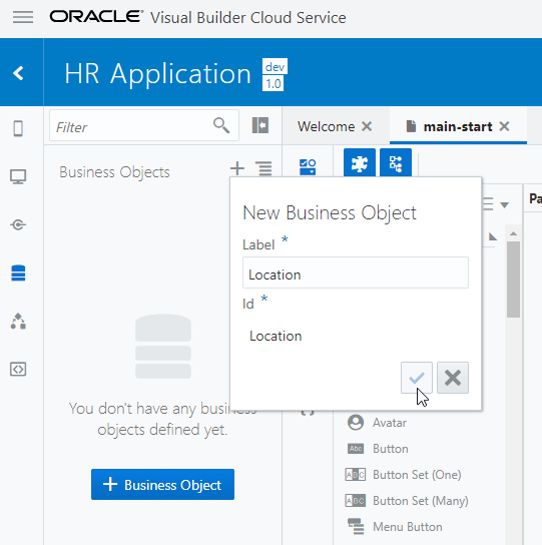
Task: Open the Page Structure view
Action: click(396, 163)
